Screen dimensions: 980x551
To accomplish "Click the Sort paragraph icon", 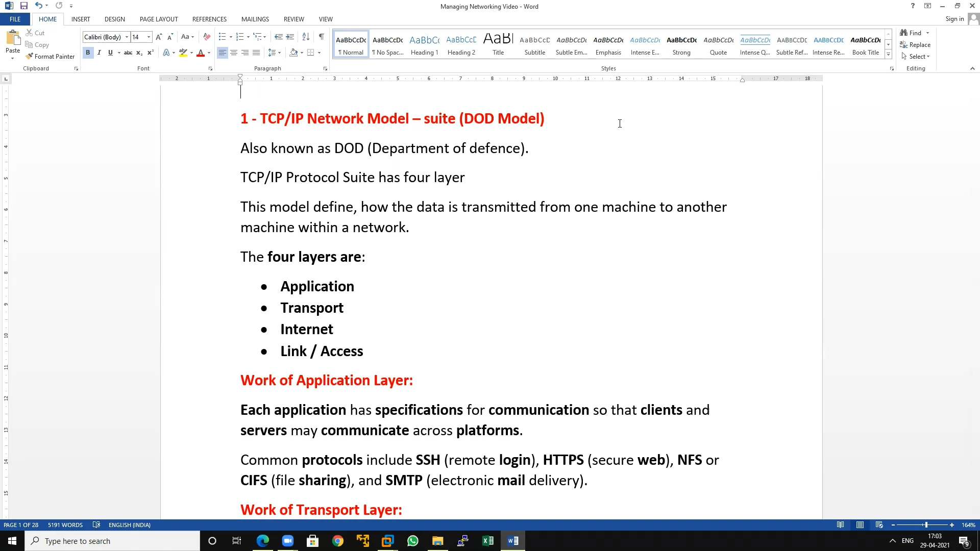I will [306, 37].
